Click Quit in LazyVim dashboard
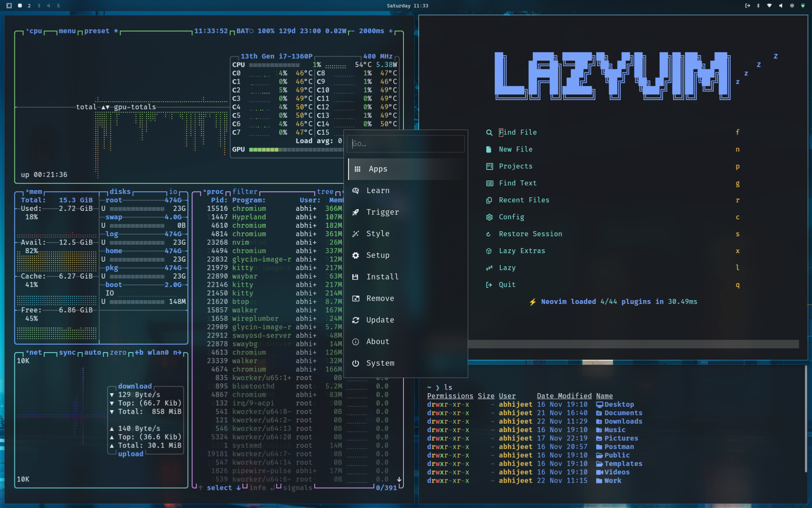Screen dimensions: 812x508 click(x=507, y=285)
